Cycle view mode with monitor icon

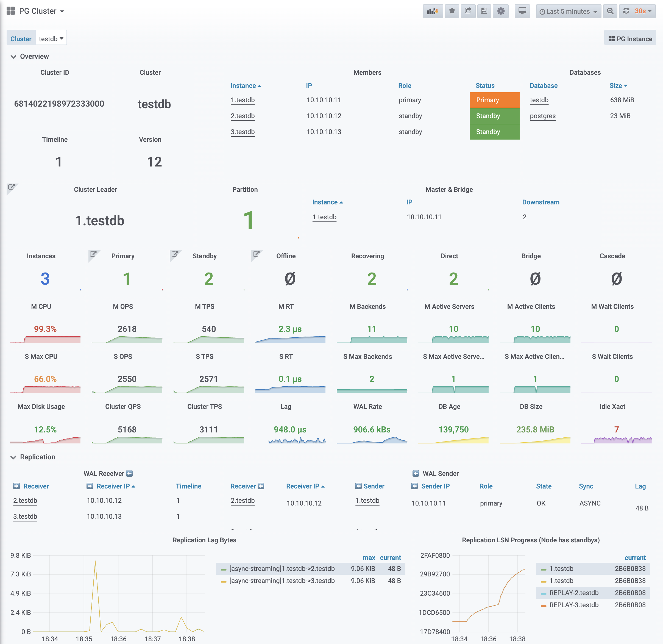click(522, 11)
